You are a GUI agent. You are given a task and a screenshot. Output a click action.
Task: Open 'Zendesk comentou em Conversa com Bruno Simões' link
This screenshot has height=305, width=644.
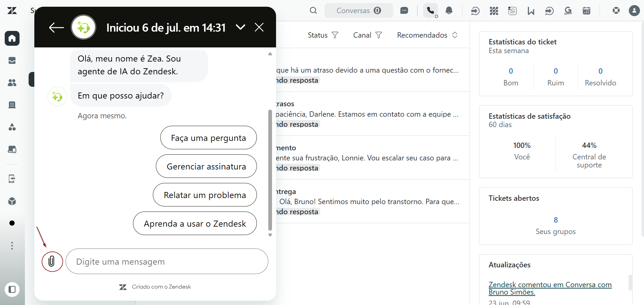550,288
